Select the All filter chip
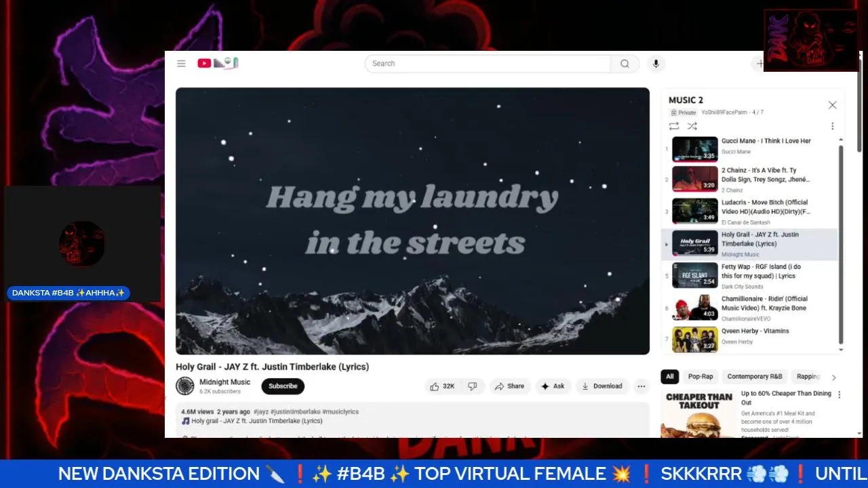This screenshot has width=868, height=488. [670, 377]
